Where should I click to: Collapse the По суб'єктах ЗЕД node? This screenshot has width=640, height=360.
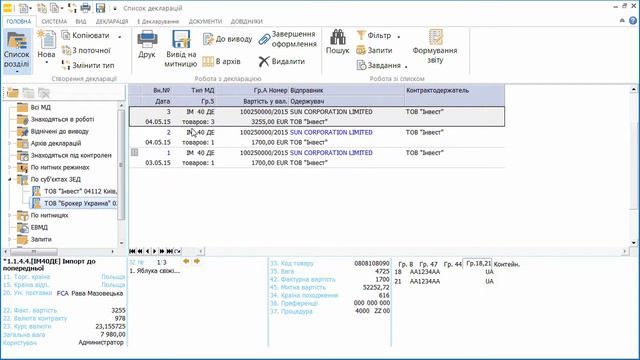point(10,179)
